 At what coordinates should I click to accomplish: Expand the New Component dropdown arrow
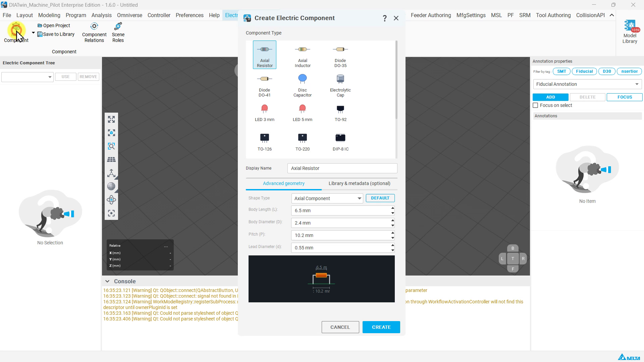[33, 33]
